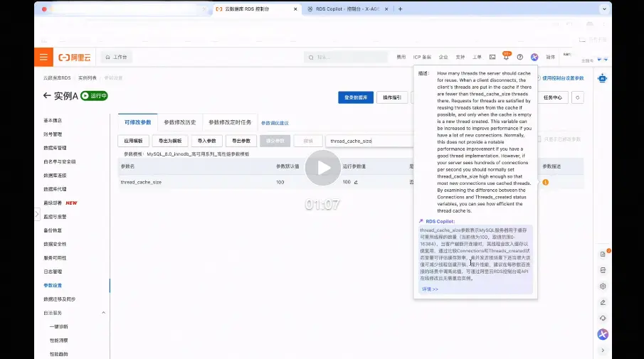Open the 详情 >> link in RDS Copilot box

(430, 289)
